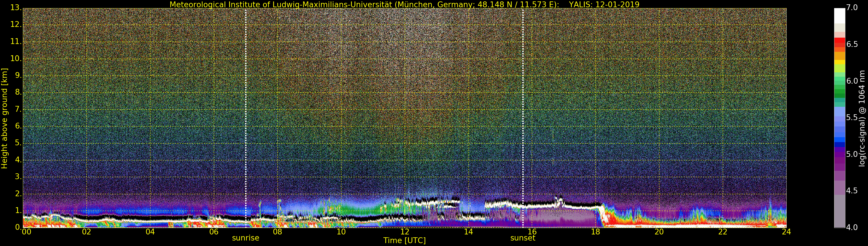Click the 'Height above ground [km]' axis label
Image resolution: width=868 pixels, height=246 pixels.
point(4,118)
